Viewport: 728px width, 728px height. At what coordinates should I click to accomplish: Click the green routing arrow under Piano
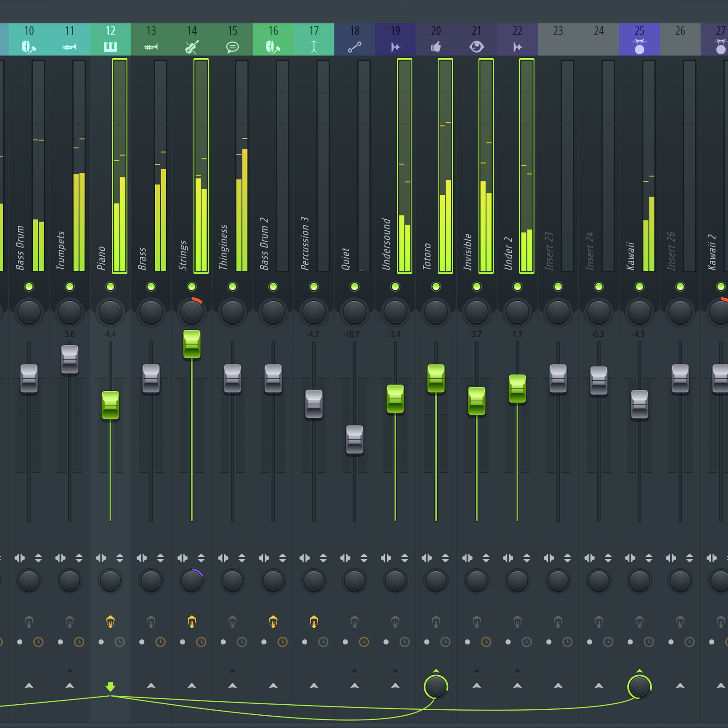(110, 687)
